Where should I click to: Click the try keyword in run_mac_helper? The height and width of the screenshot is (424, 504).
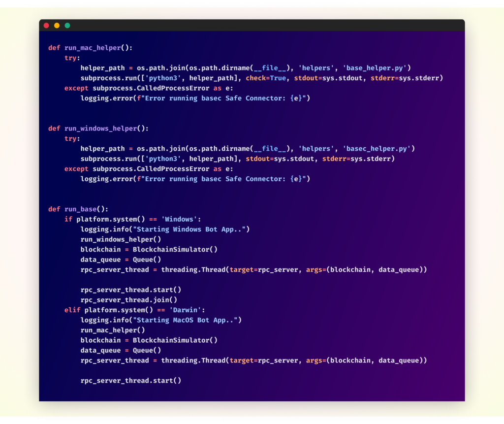[x=72, y=58]
